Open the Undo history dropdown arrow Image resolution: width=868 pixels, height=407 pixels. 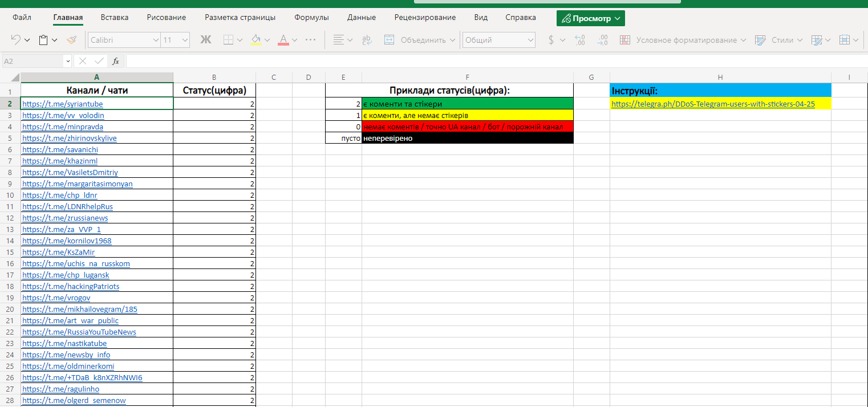point(27,40)
